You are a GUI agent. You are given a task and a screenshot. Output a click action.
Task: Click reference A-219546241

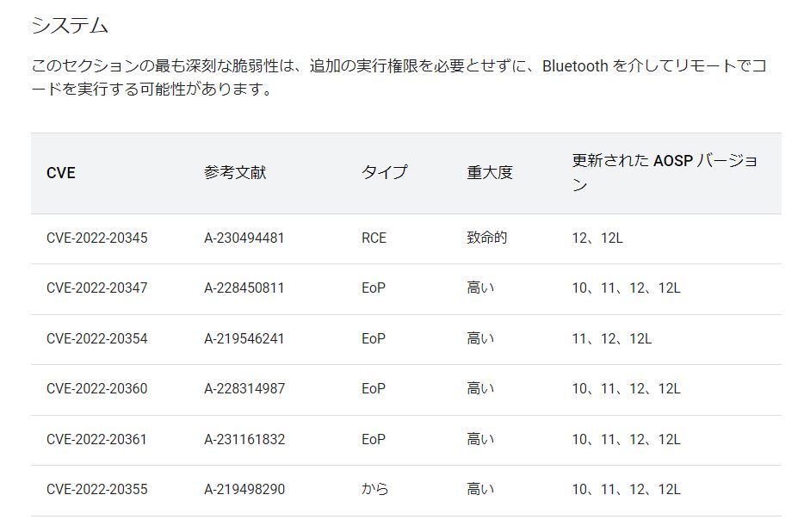244,338
